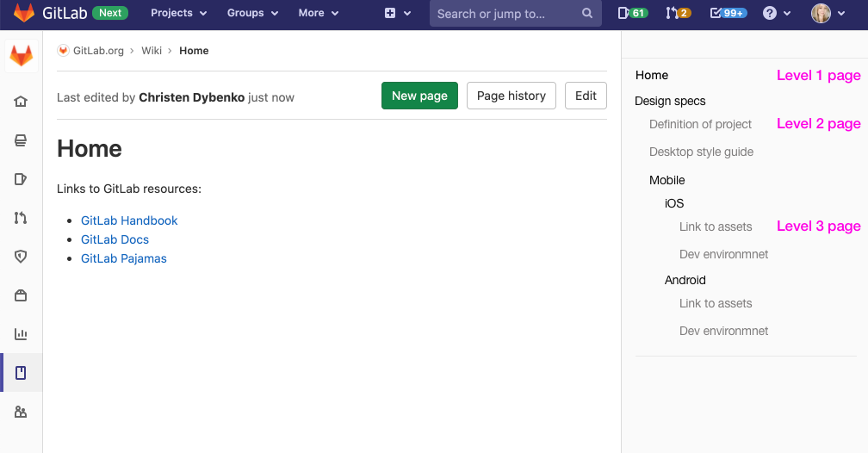Open the GitLab Pajamas link
868x453 pixels.
pyautogui.click(x=123, y=258)
